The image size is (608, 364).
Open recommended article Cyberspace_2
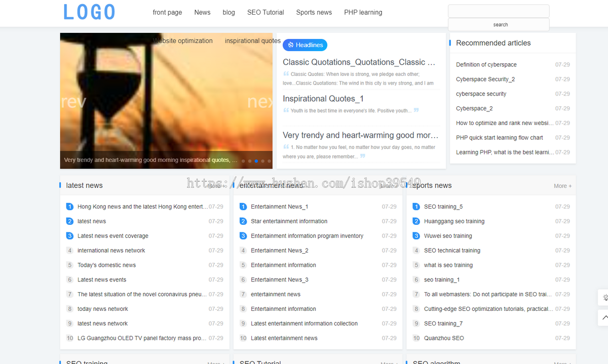coord(474,108)
